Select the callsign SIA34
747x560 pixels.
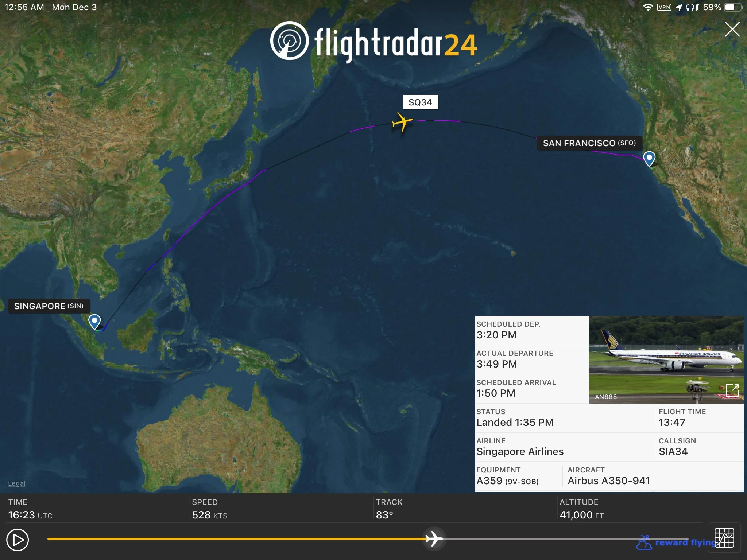[673, 451]
